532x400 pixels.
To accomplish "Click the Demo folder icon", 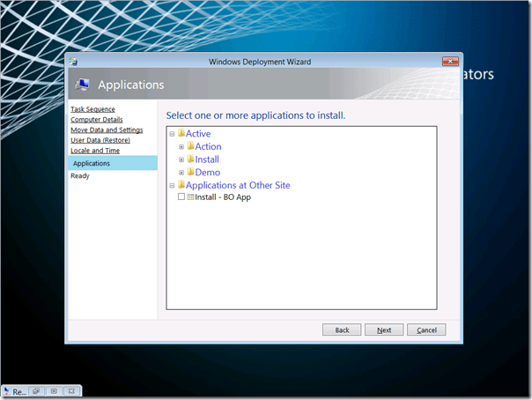I will (x=190, y=173).
